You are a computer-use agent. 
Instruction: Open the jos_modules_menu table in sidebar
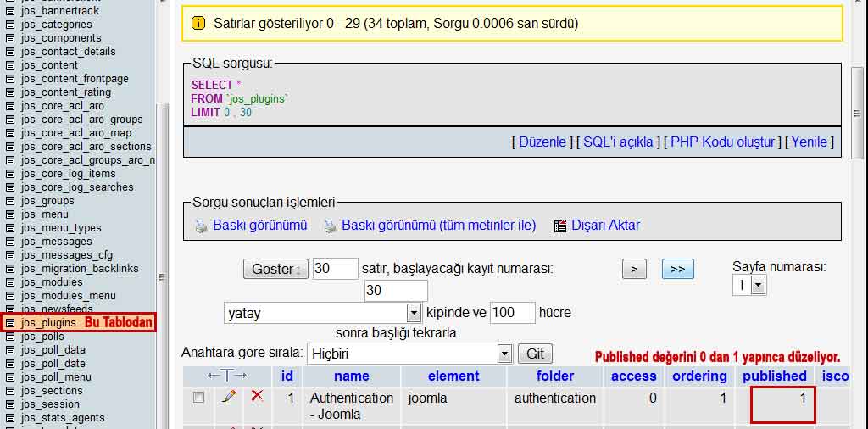69,296
